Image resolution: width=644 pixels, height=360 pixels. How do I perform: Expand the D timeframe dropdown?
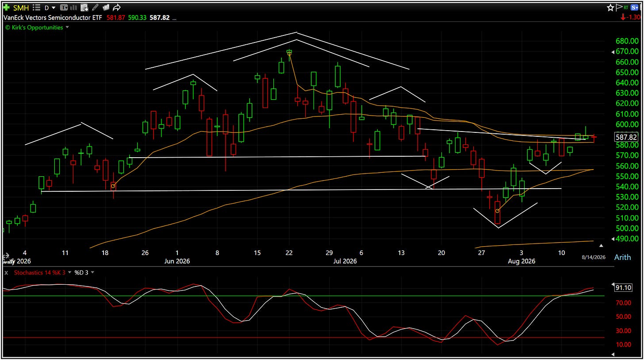pos(50,8)
